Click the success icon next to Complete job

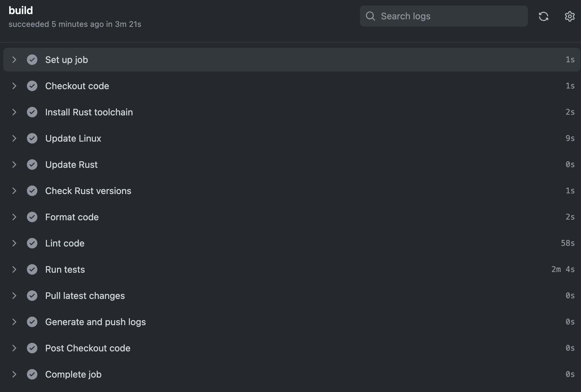click(32, 374)
